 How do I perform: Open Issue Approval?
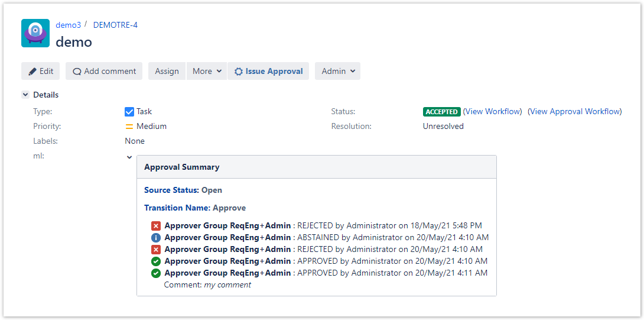(x=268, y=71)
